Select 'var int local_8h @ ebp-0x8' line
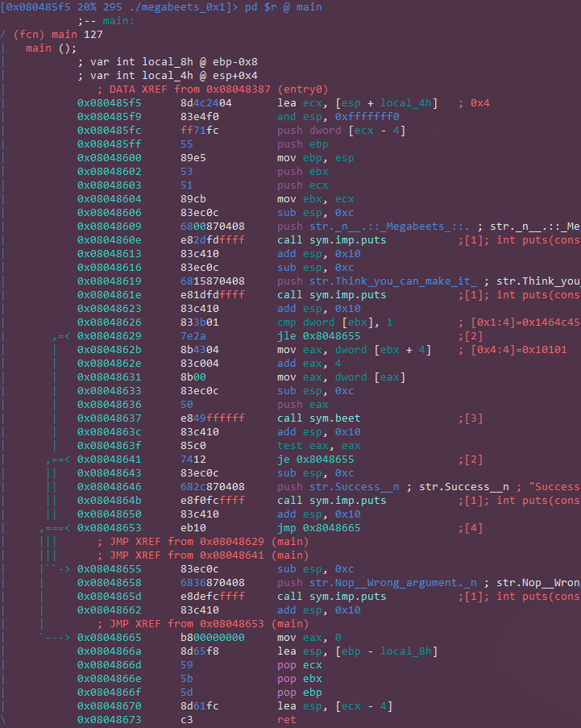Viewport: 581px width, 728px height. pos(168,62)
